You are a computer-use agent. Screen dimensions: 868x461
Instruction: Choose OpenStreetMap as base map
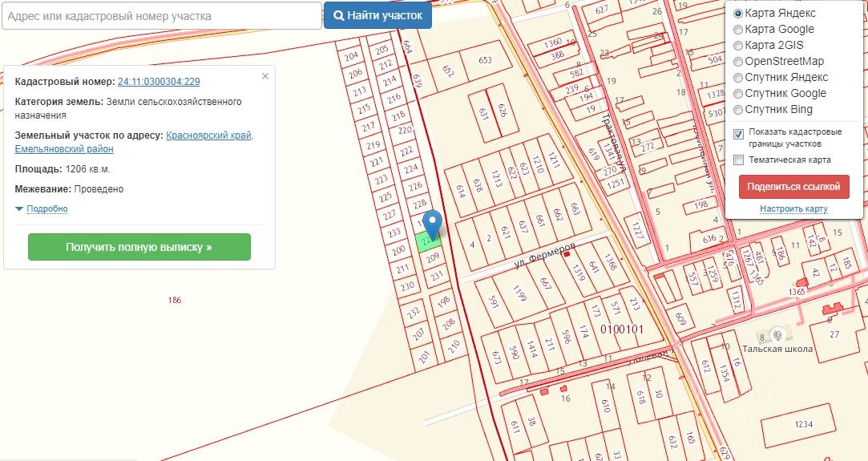point(738,62)
